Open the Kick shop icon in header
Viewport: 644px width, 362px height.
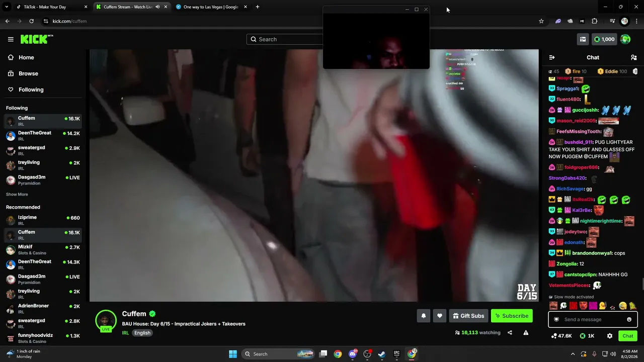(x=583, y=39)
